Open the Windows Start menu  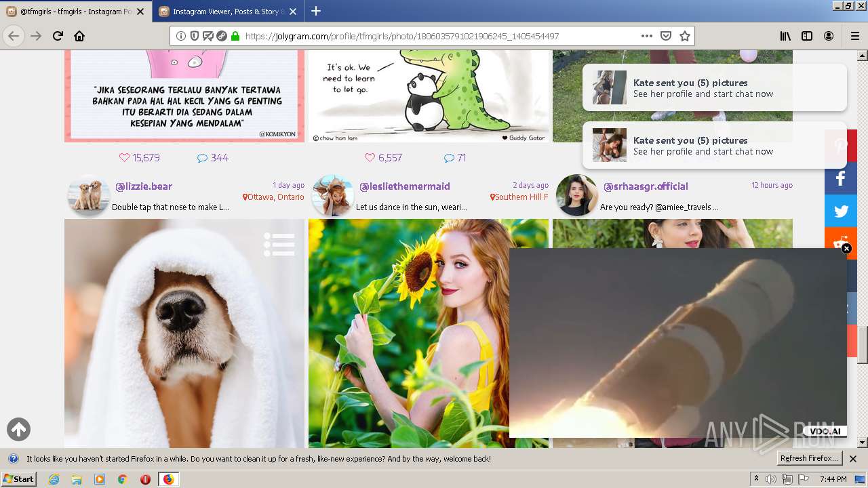click(x=19, y=479)
